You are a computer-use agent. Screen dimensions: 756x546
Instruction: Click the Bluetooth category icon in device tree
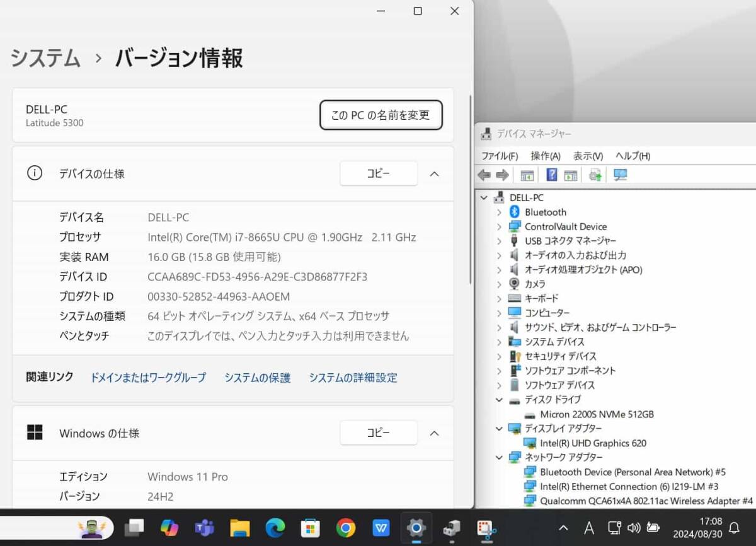pos(514,212)
